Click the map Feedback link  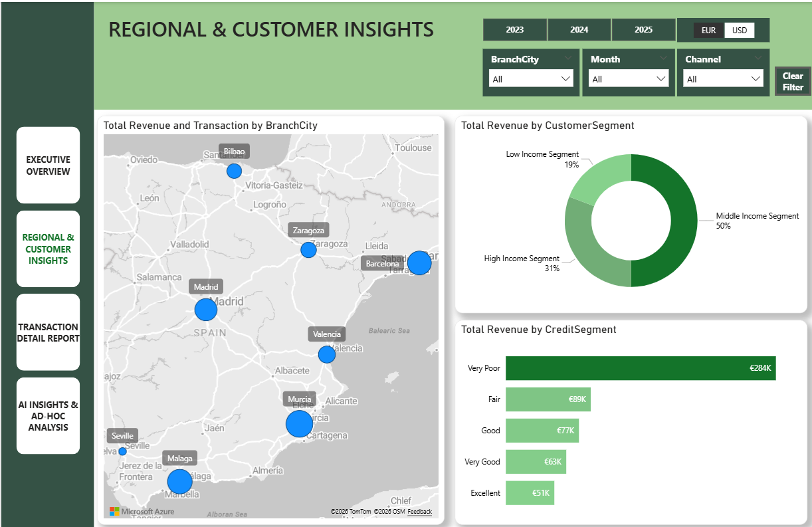click(419, 512)
